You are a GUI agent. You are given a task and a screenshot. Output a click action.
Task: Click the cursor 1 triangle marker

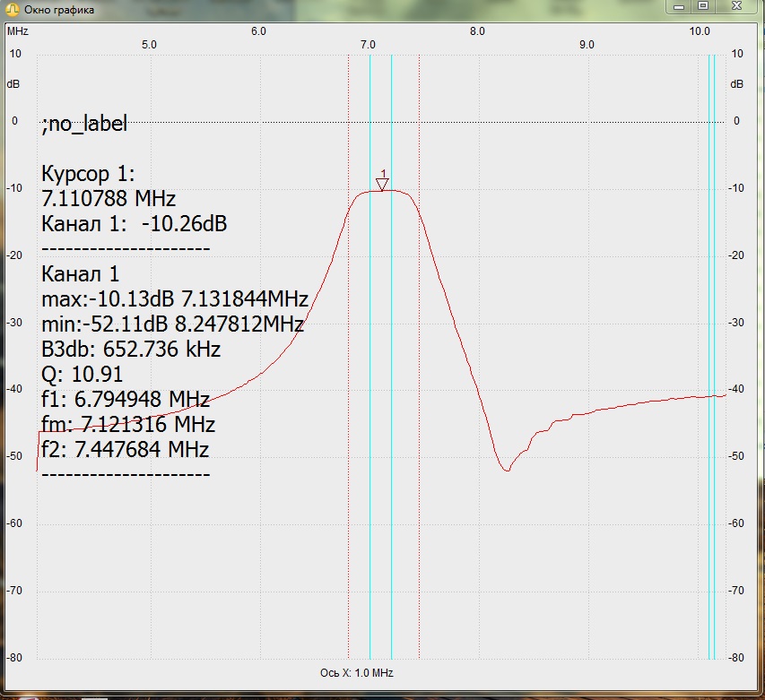(x=382, y=185)
